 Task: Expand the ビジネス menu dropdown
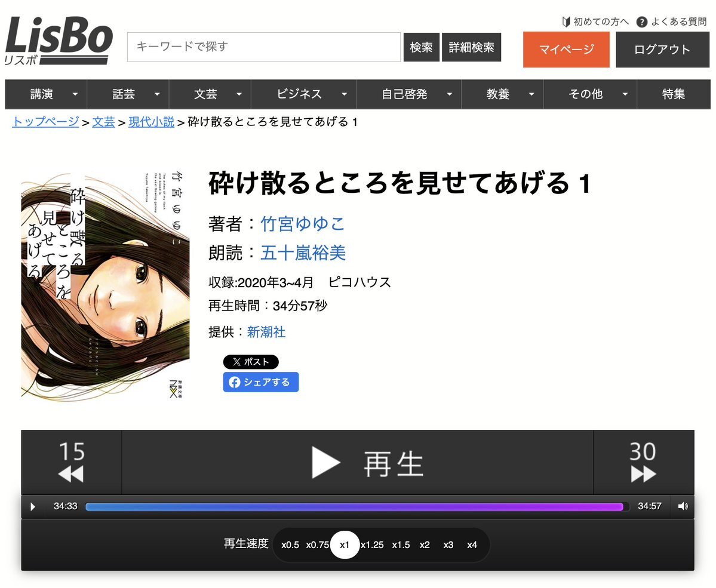[x=304, y=94]
